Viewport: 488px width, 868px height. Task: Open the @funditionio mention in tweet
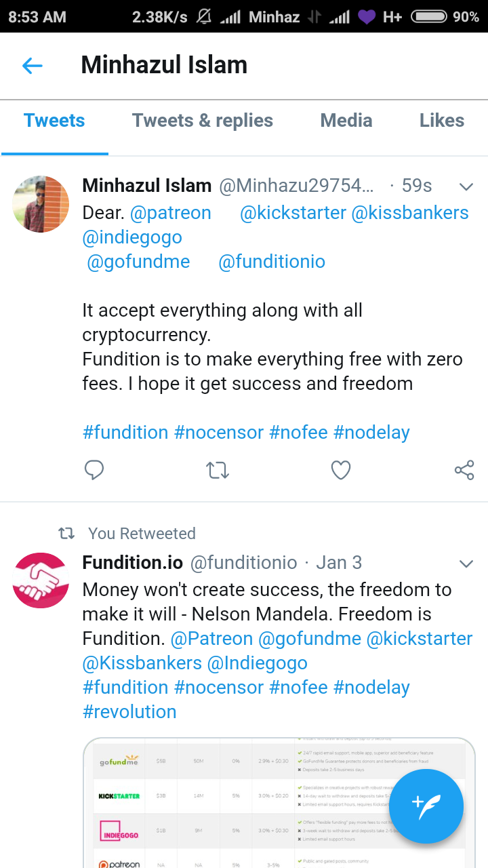click(272, 262)
